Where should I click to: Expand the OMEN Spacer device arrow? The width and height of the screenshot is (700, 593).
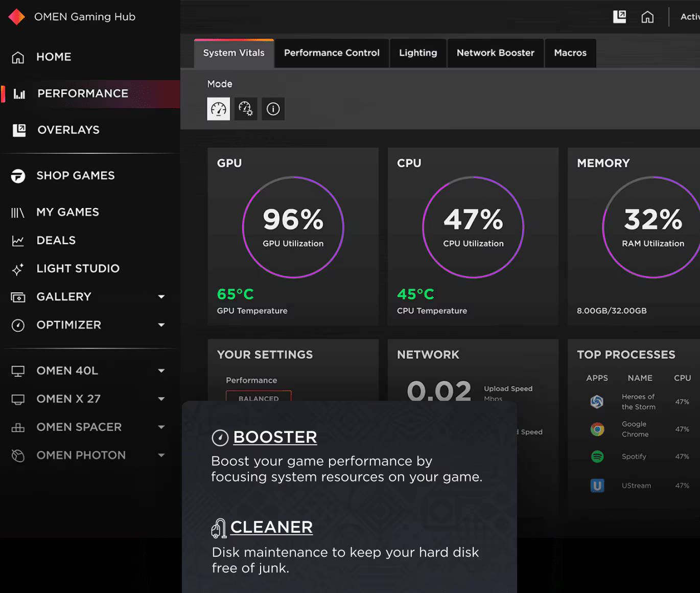click(x=161, y=427)
